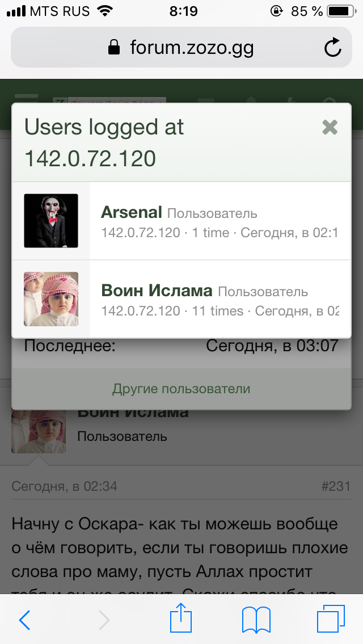Tap the Другие пользователи link

[x=181, y=389]
